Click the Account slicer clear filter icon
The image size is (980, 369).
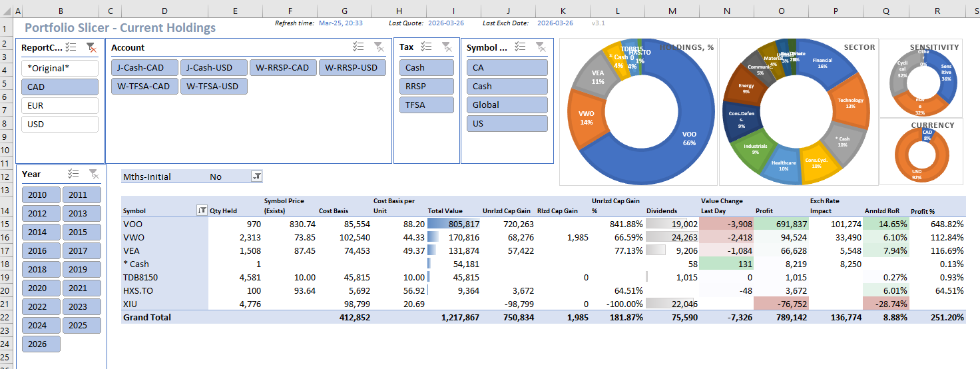click(x=378, y=47)
